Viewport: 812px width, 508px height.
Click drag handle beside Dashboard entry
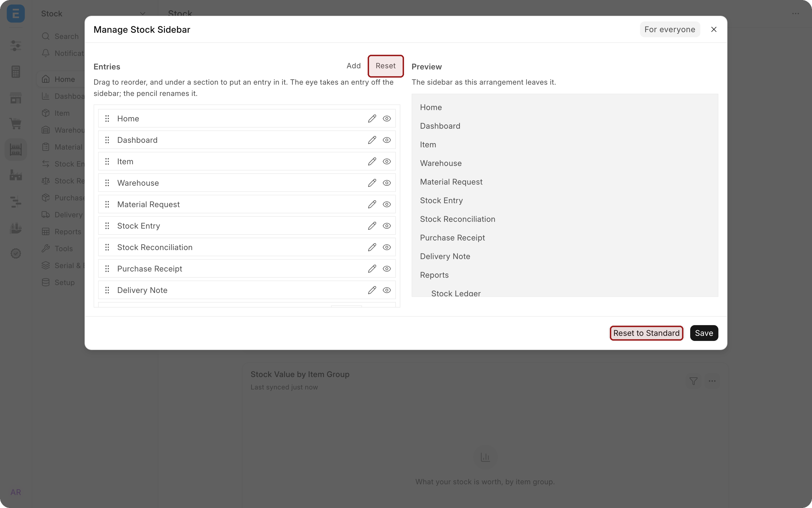point(107,140)
